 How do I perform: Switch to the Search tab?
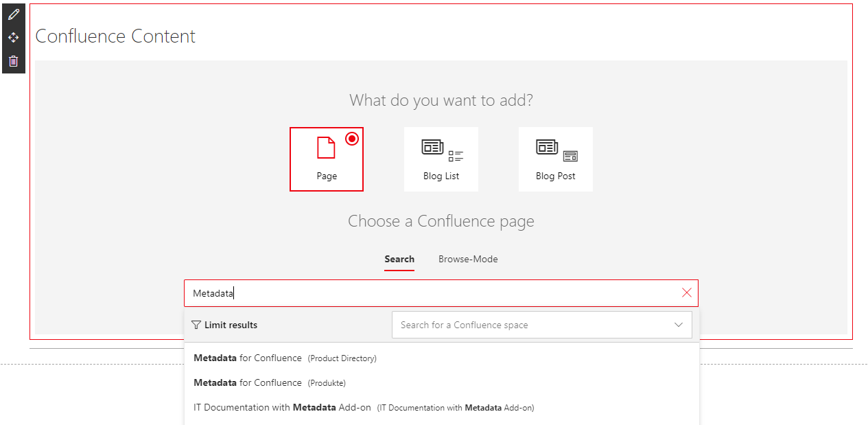pos(399,259)
